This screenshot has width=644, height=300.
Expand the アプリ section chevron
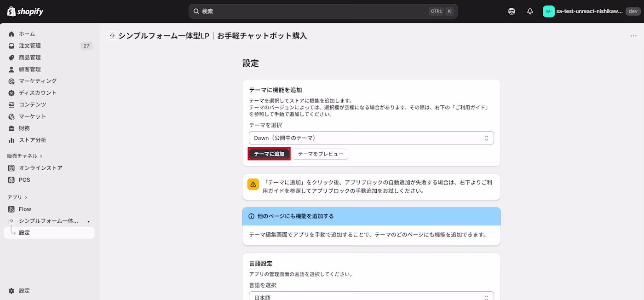click(26, 197)
